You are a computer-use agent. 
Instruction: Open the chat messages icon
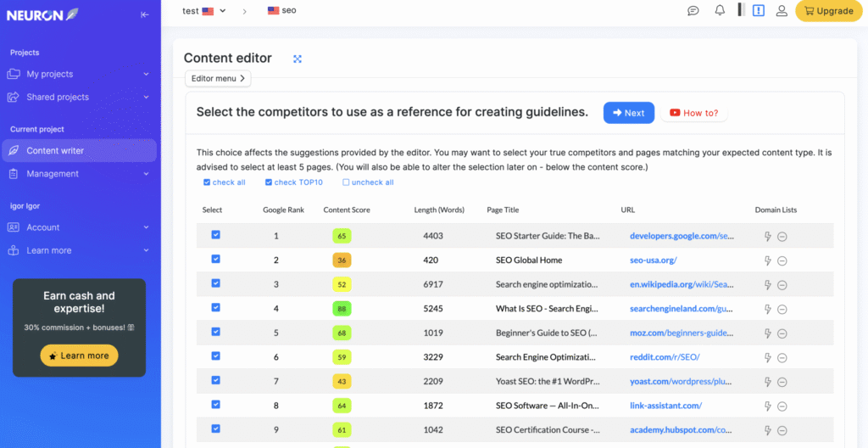(x=693, y=10)
